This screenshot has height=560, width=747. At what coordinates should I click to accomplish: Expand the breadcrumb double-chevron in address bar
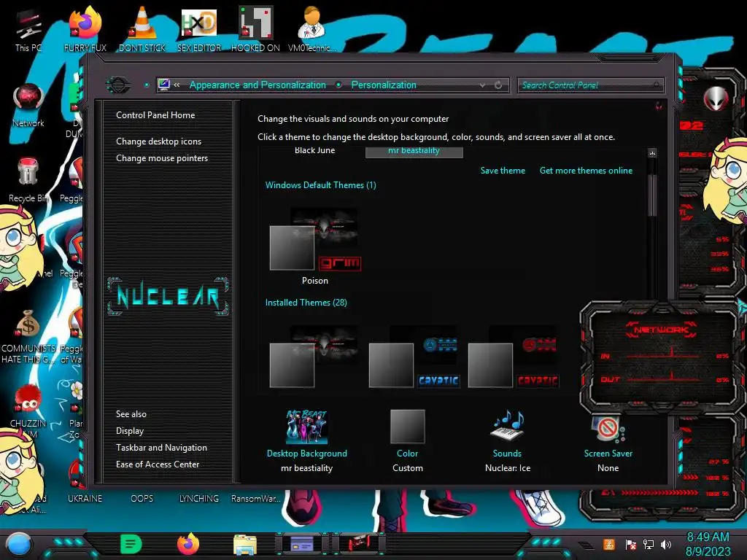click(177, 85)
